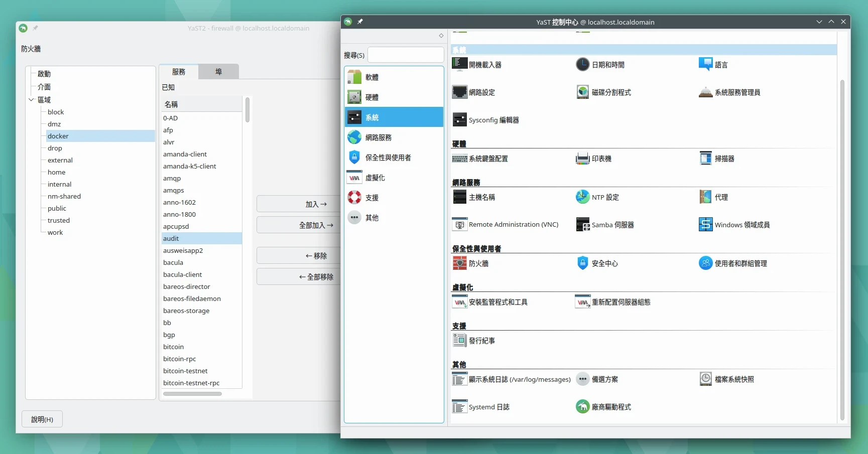Collapse the 區域 tree node

(31, 100)
